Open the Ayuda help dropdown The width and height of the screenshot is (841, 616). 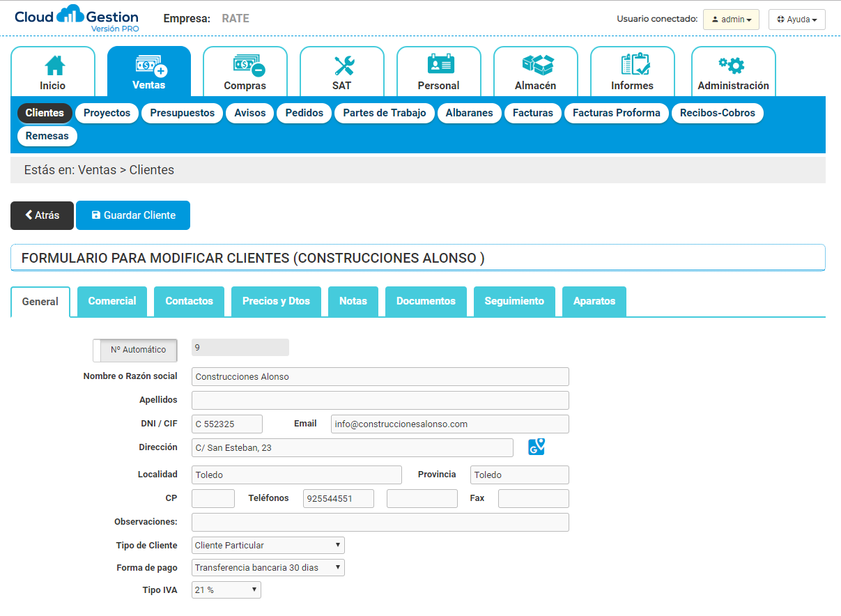click(797, 20)
